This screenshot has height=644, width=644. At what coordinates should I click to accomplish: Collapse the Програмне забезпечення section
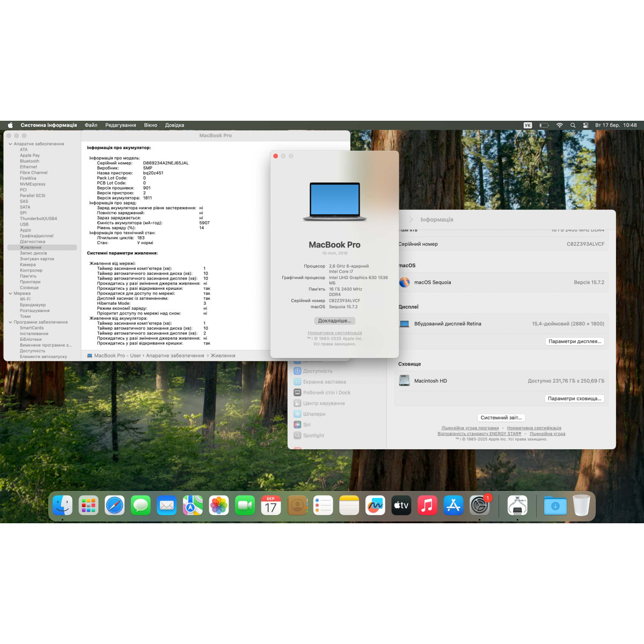tap(10, 322)
